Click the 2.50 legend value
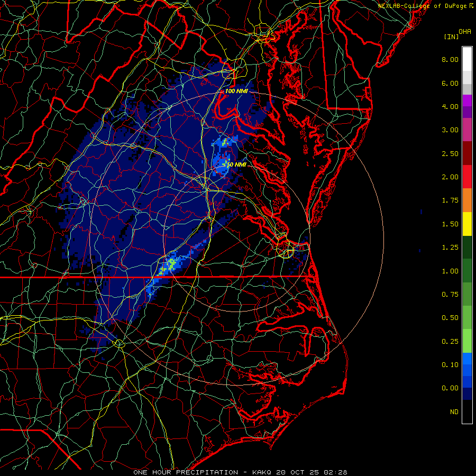This screenshot has height=476, width=476. [450, 153]
